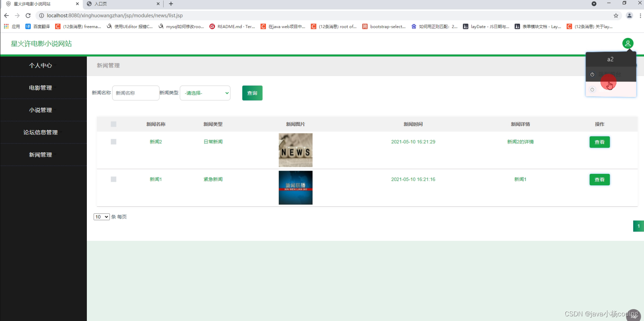Click 新闻2的详情 text cell
This screenshot has height=321, width=644.
click(520, 142)
